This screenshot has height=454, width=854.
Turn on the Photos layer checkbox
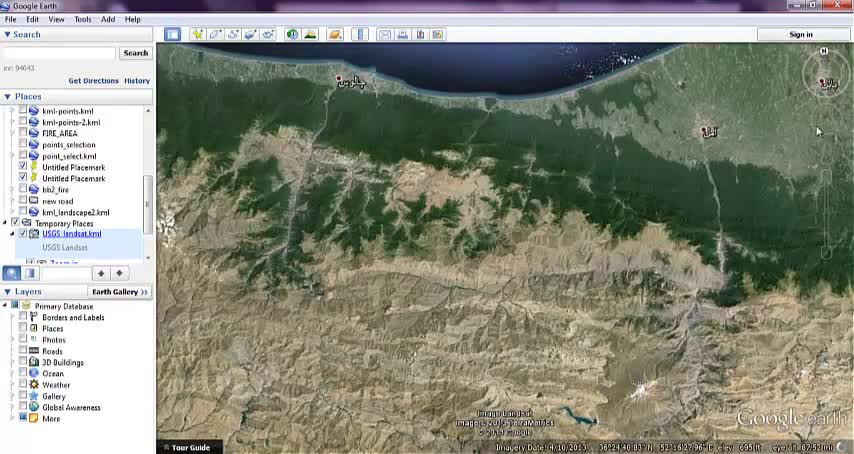[x=22, y=339]
